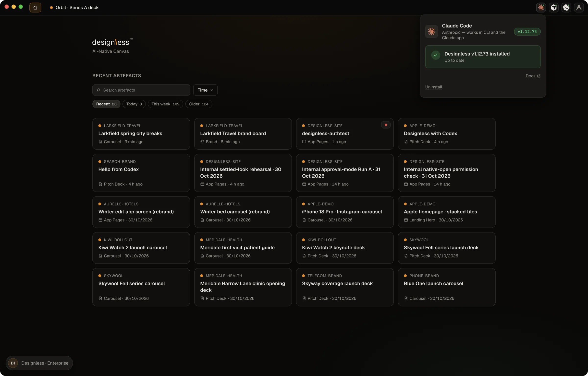
Task: Click the green checkmark installed icon
Action: 436,55
